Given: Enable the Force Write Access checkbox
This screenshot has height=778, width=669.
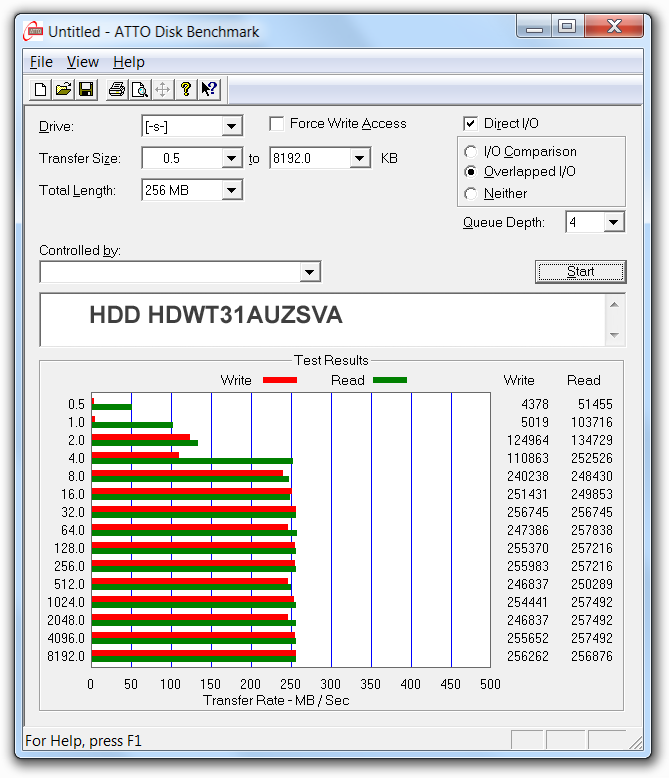Looking at the screenshot, I should coord(277,124).
